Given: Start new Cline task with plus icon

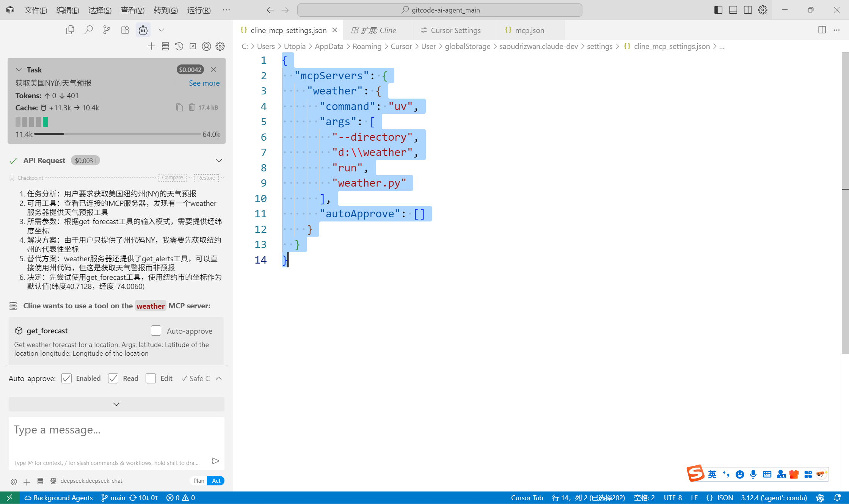Looking at the screenshot, I should click(152, 46).
